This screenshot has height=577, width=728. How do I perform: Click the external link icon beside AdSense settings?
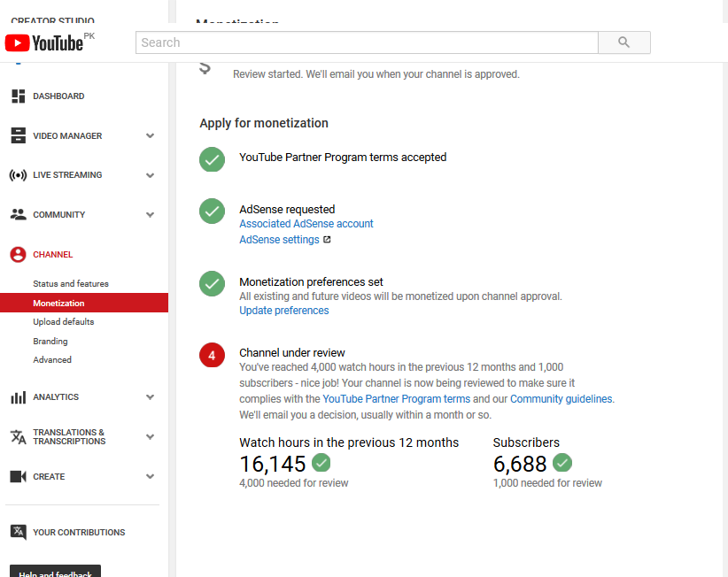point(327,239)
